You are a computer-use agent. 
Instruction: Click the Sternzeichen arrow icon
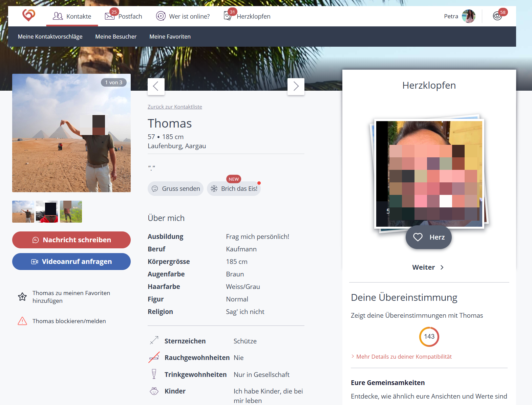(x=154, y=340)
